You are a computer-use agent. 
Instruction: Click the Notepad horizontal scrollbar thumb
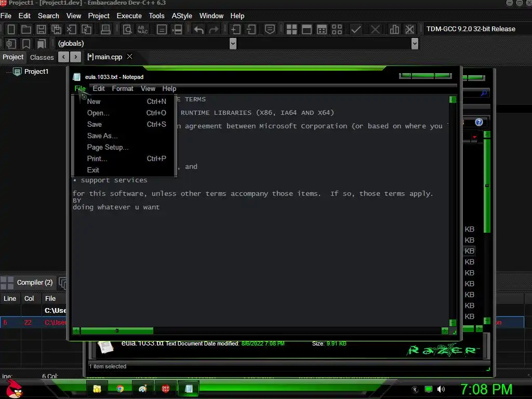(117, 330)
